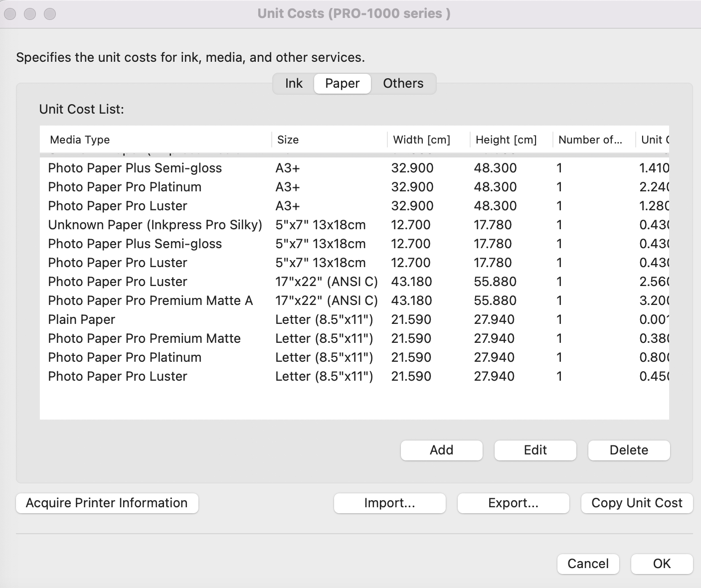The width and height of the screenshot is (701, 588).
Task: Switch to the Others tab
Action: 403,83
